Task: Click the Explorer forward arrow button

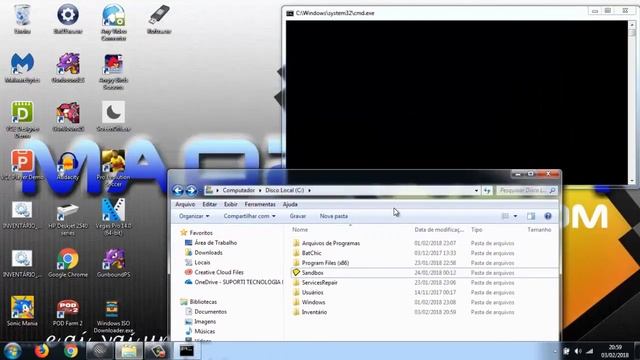Action: [x=191, y=190]
